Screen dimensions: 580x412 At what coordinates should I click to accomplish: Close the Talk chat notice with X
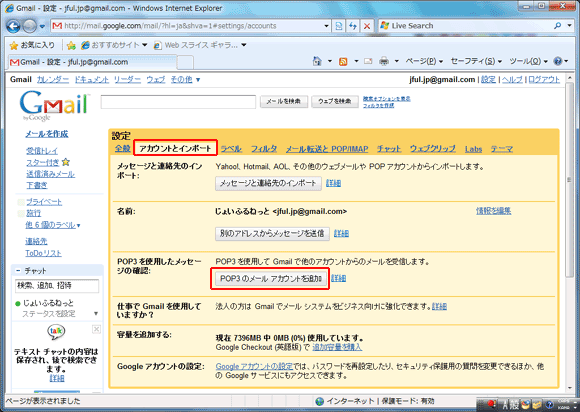coord(96,329)
